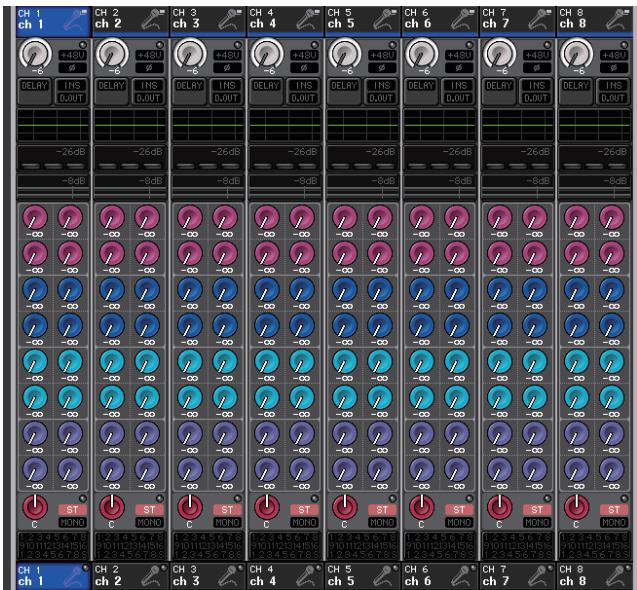Open the ch 1 EQ graph display
Viewport: 637px width, 590px height.
click(53, 125)
